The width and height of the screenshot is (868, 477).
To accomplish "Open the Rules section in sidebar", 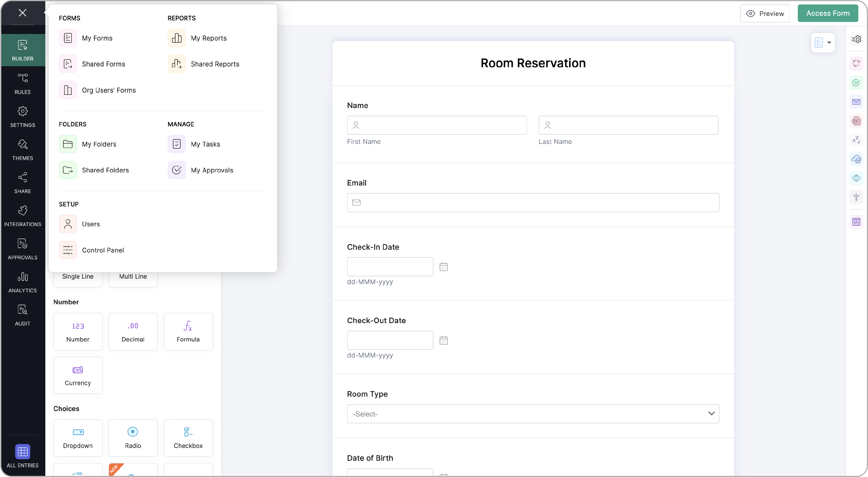I will [23, 83].
